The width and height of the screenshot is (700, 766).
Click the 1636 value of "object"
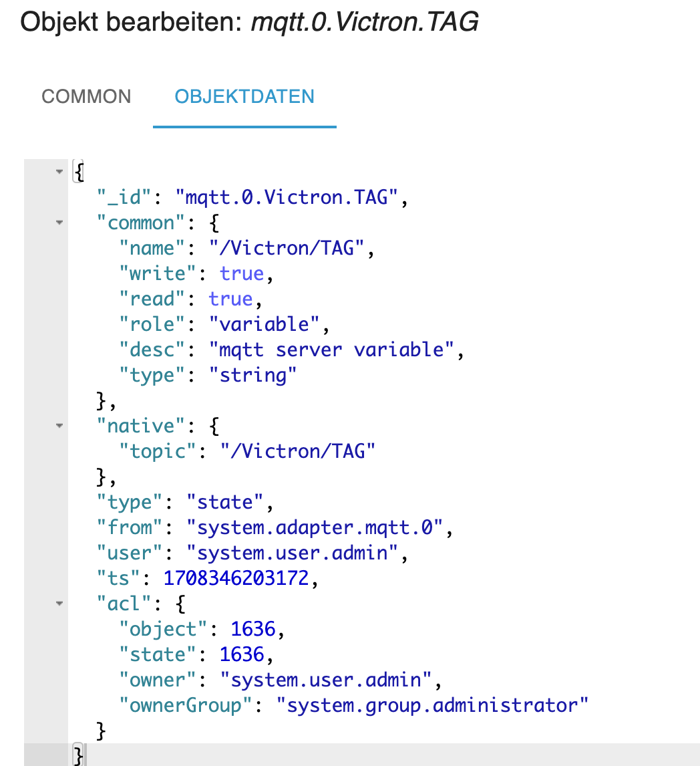pyautogui.click(x=253, y=629)
